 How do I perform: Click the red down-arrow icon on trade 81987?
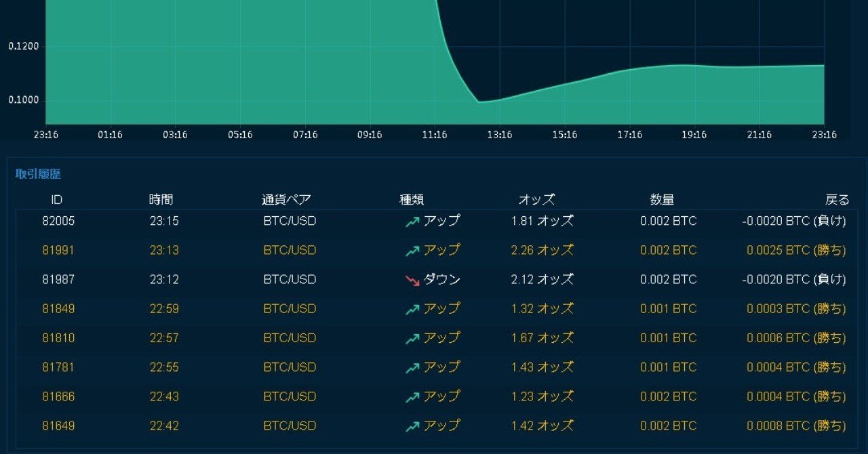click(x=414, y=279)
